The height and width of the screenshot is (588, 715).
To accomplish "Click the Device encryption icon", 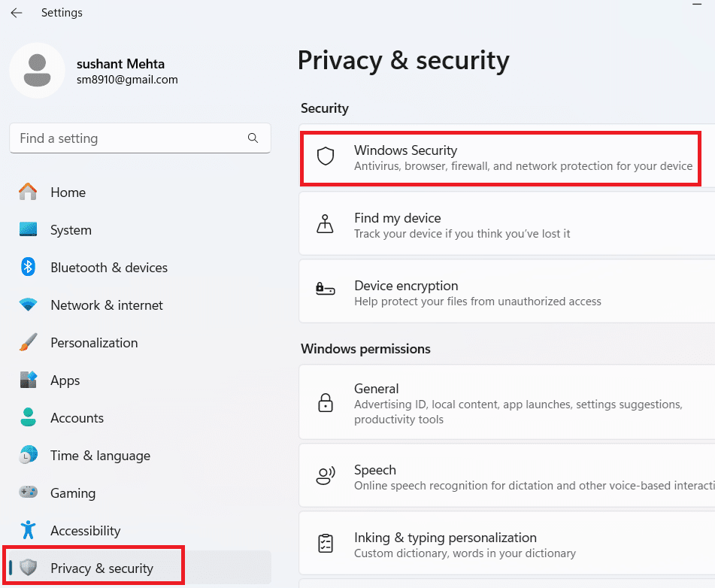I will (326, 289).
